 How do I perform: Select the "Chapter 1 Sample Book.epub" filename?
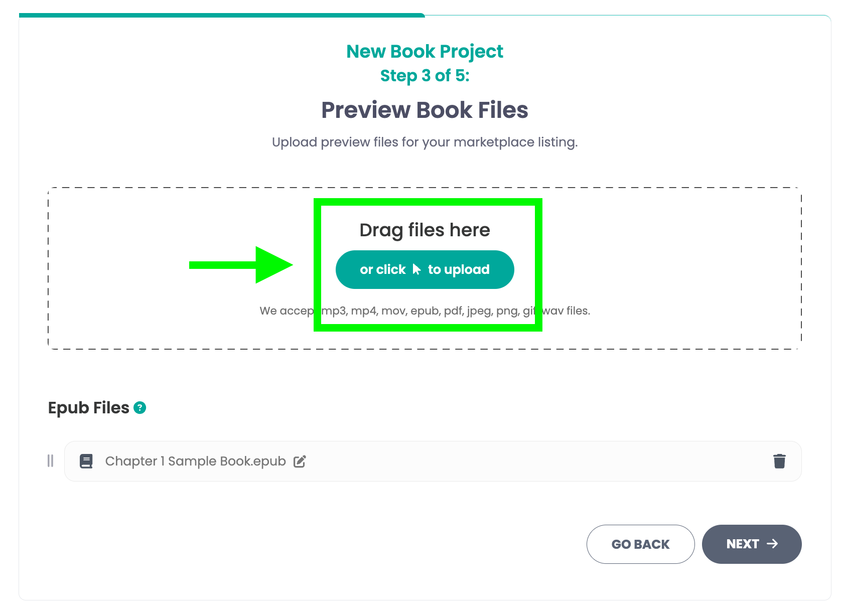pyautogui.click(x=195, y=461)
